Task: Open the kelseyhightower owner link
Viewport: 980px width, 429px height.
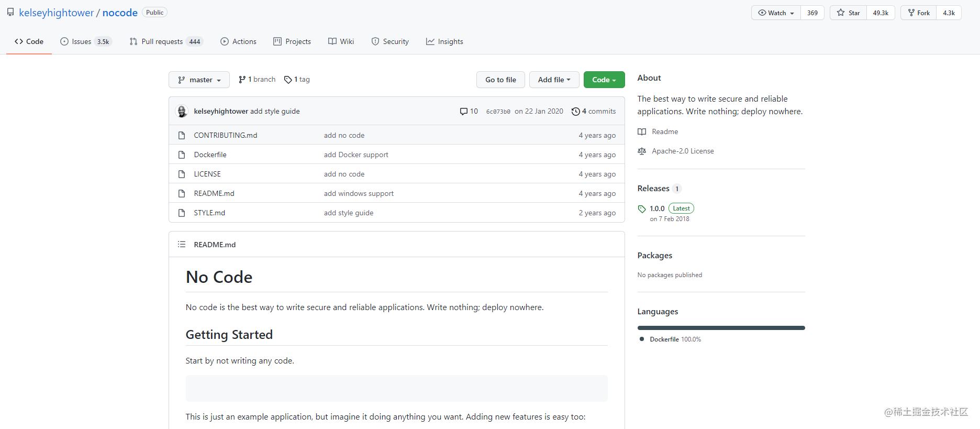Action: [57, 13]
